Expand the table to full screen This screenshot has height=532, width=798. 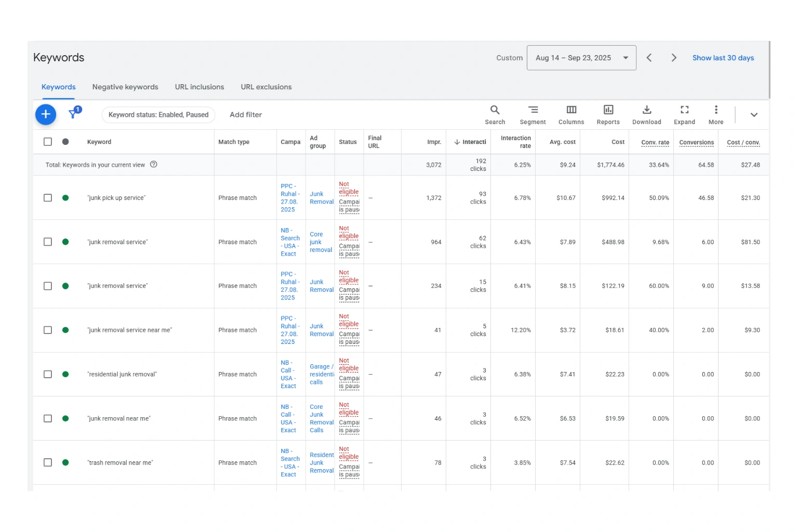[x=684, y=114]
